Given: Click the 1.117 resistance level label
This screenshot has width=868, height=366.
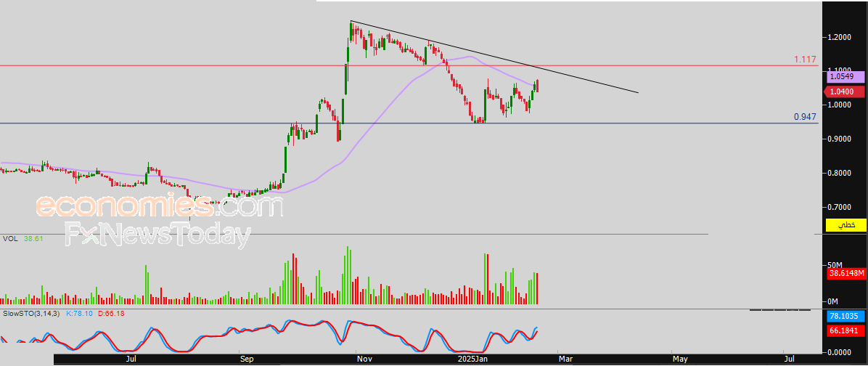Looking at the screenshot, I should [x=805, y=60].
